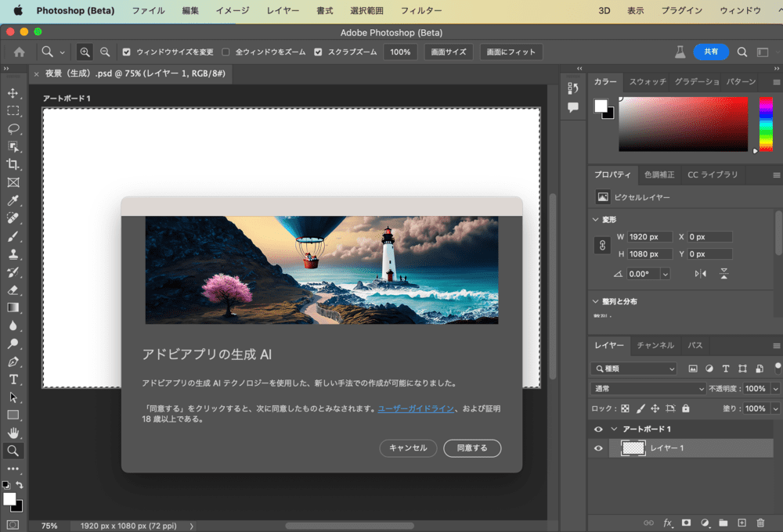Hide Artboard 1 visibility eye

tap(598, 430)
